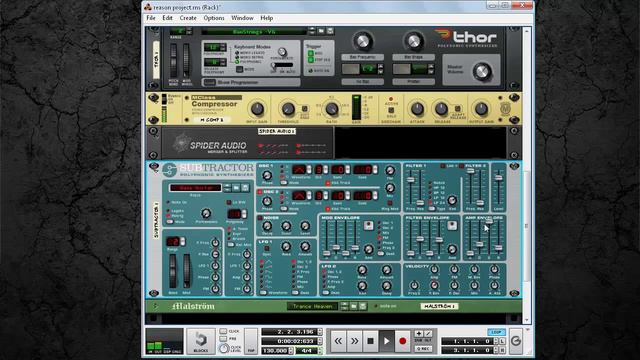The width and height of the screenshot is (640, 360).
Task: Click the TAP tempo button
Action: pyautogui.click(x=251, y=341)
